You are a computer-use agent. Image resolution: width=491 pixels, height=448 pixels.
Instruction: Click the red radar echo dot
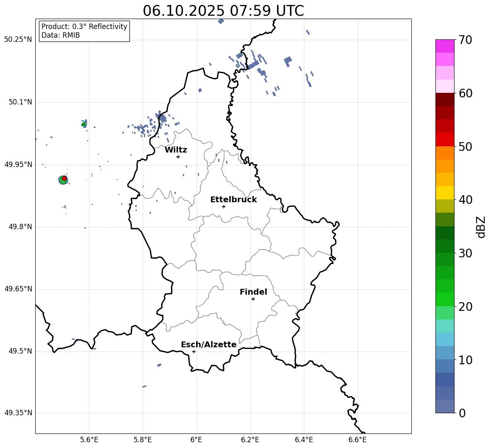click(x=64, y=179)
